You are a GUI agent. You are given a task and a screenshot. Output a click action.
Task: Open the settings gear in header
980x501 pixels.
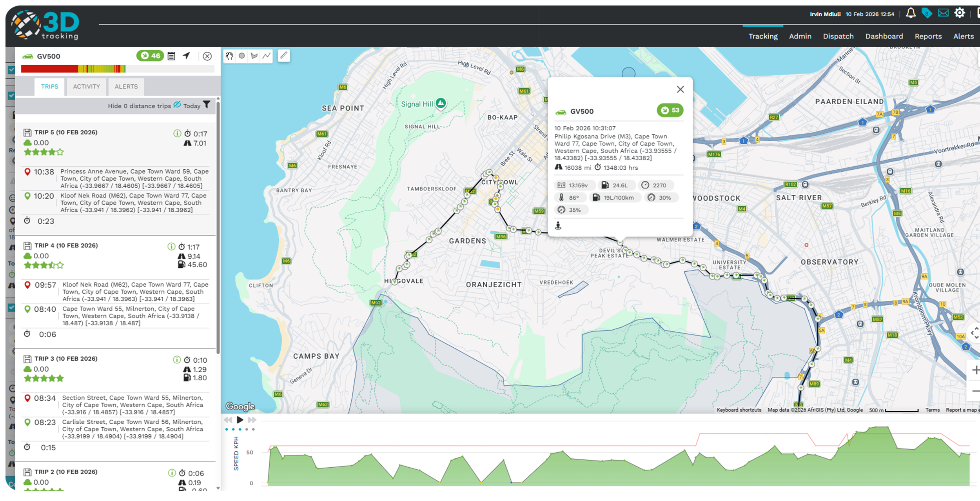(x=959, y=13)
